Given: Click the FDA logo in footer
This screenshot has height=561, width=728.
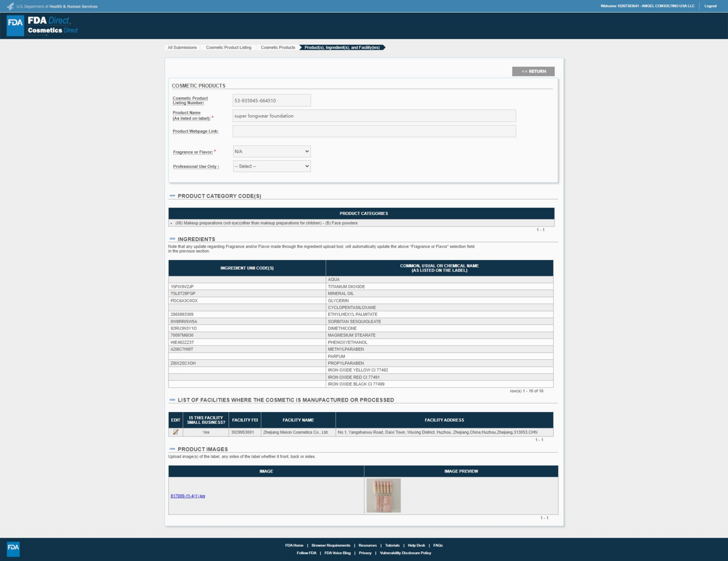Looking at the screenshot, I should pyautogui.click(x=13, y=549).
